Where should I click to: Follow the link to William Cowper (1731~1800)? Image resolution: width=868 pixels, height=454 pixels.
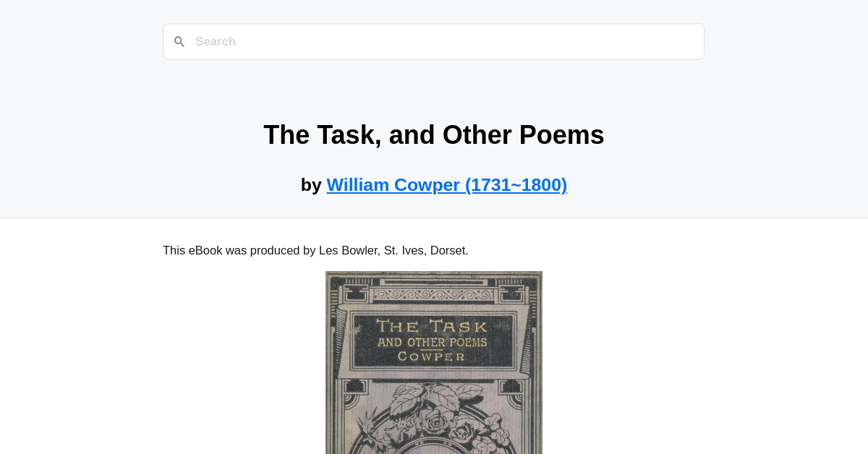(446, 184)
